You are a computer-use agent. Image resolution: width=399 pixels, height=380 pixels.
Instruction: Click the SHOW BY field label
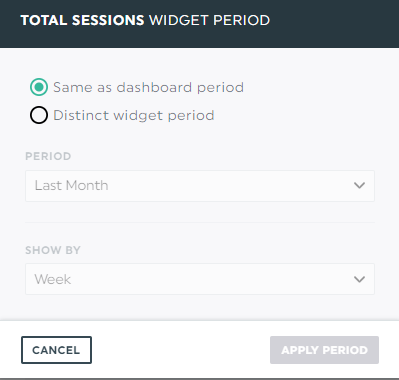(53, 250)
